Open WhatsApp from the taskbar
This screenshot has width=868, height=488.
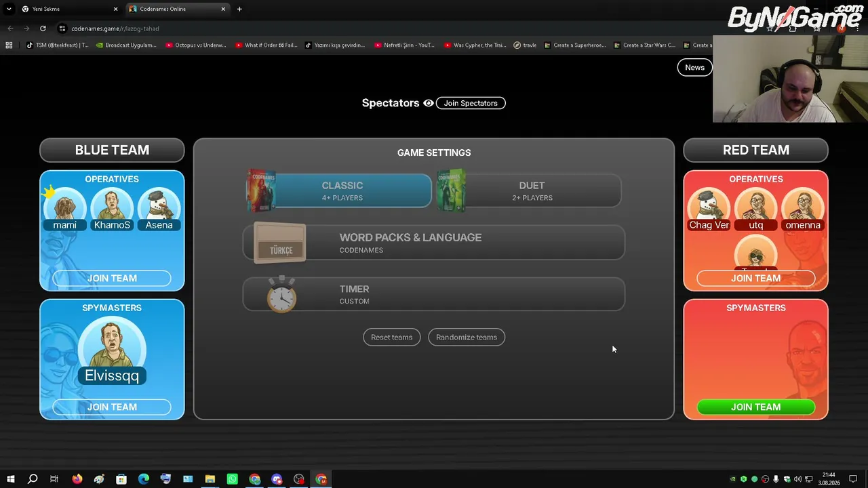(233, 479)
